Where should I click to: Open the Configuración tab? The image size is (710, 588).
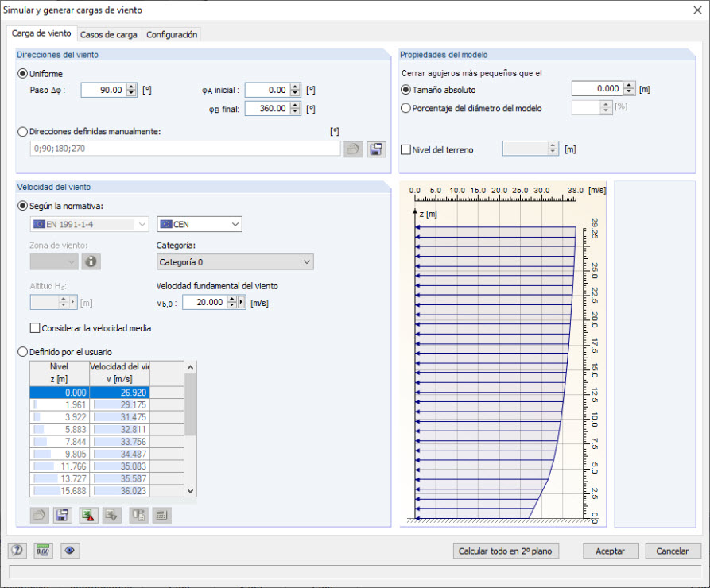(172, 34)
